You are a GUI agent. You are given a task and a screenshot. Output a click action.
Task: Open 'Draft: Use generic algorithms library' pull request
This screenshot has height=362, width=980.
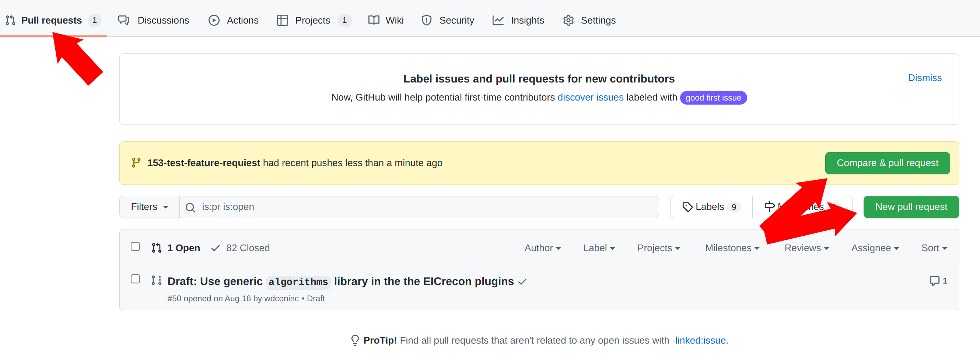pos(340,281)
